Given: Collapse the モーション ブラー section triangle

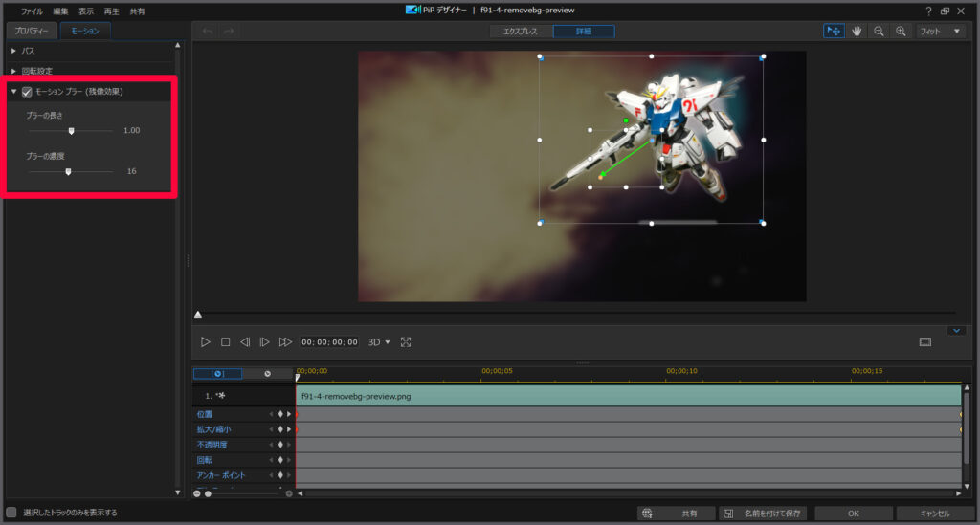Looking at the screenshot, I should [13, 92].
